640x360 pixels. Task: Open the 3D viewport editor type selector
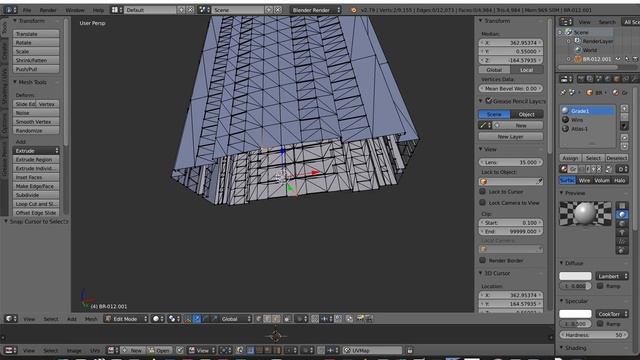11,319
